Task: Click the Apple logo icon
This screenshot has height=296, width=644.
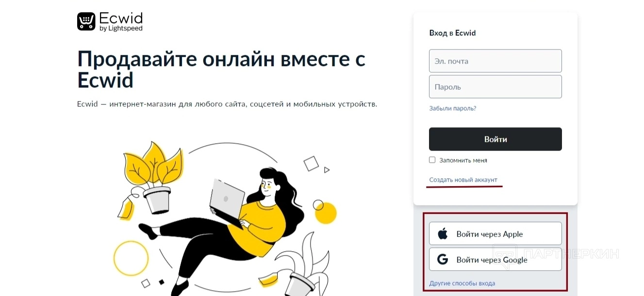Action: click(443, 234)
